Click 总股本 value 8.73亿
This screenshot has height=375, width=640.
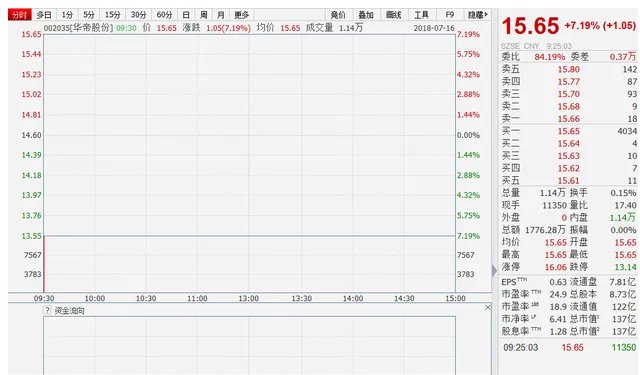pos(623,294)
